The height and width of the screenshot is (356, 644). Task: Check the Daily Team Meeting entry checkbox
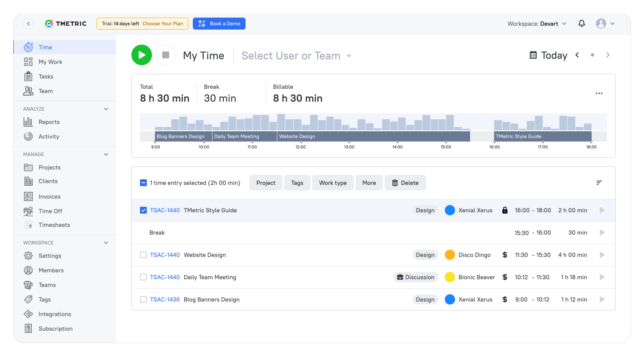[143, 277]
